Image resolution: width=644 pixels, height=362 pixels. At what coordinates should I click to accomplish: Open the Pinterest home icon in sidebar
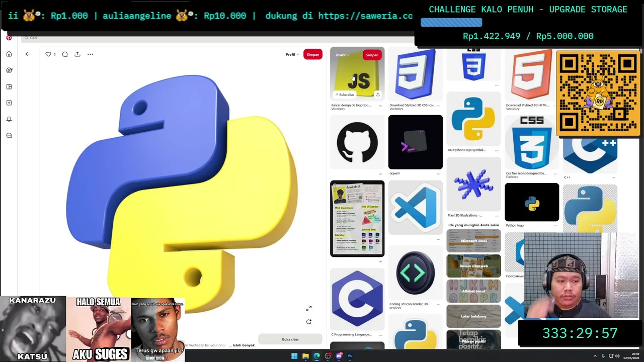point(9,54)
